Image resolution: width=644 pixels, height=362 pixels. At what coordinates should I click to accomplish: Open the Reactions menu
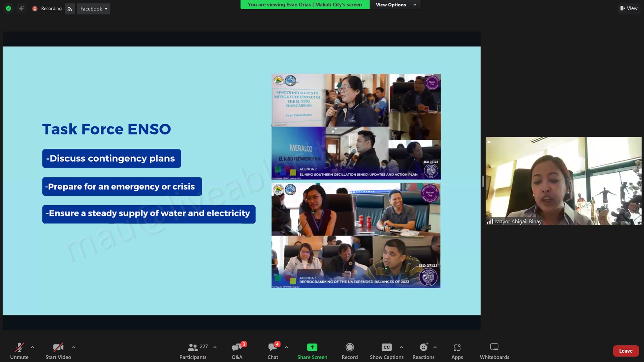(x=423, y=351)
